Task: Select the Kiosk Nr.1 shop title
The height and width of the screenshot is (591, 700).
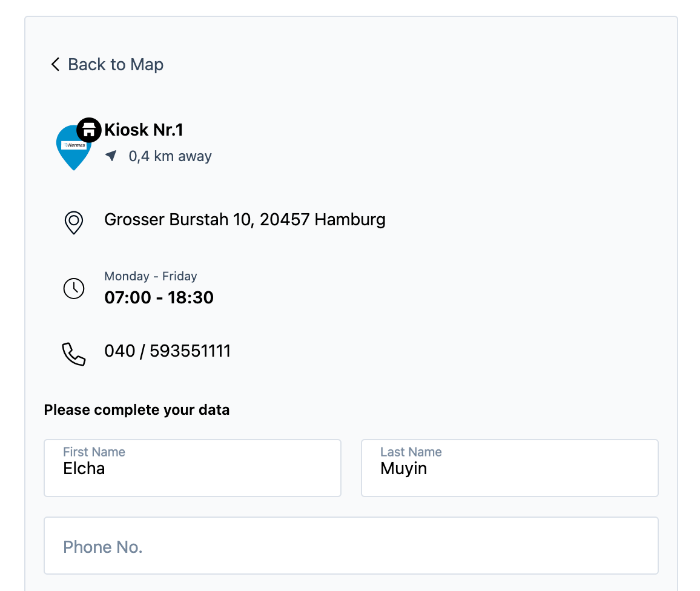Action: point(144,130)
